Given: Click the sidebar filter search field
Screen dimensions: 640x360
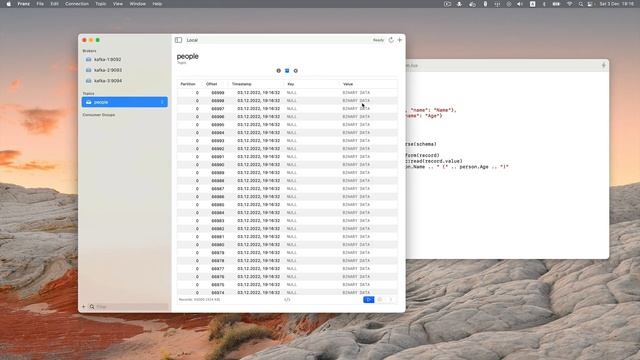Looking at the screenshot, I should tap(129, 307).
